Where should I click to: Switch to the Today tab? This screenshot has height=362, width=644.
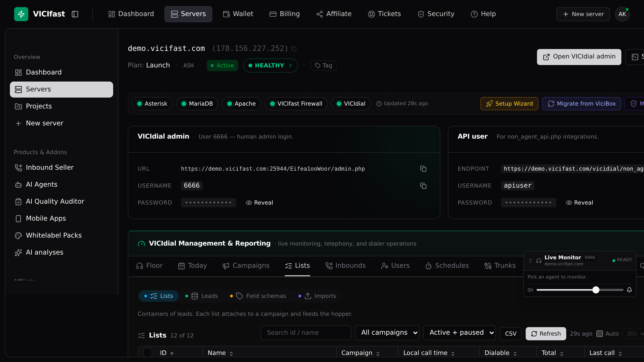coord(192,266)
